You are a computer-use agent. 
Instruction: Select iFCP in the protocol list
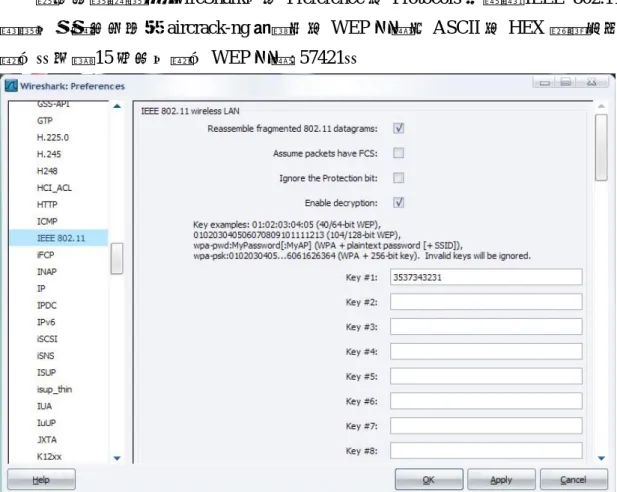46,255
